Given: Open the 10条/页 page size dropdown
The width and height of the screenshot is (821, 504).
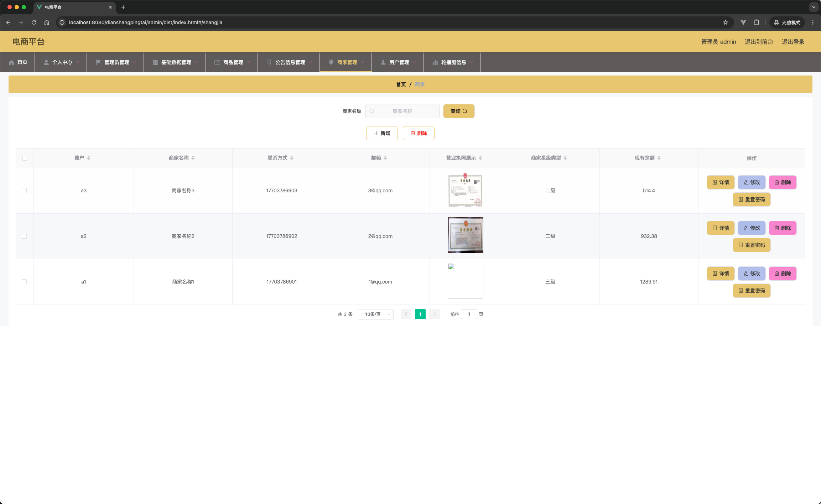Looking at the screenshot, I should 376,314.
